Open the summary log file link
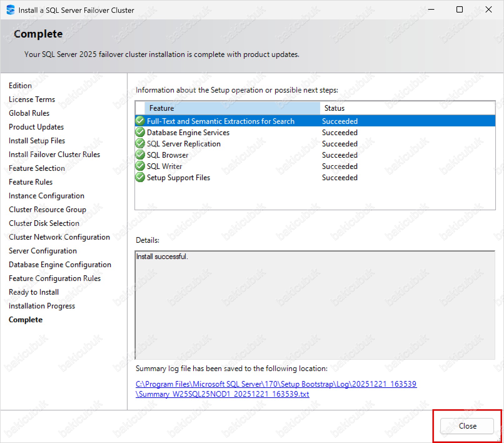 coord(276,384)
